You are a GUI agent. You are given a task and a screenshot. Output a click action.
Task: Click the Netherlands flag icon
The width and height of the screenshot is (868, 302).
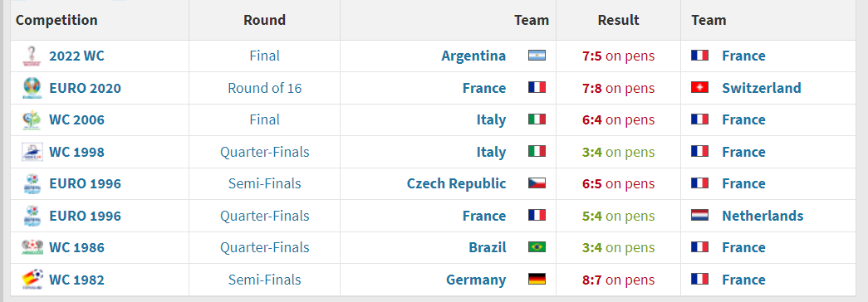[x=699, y=215]
